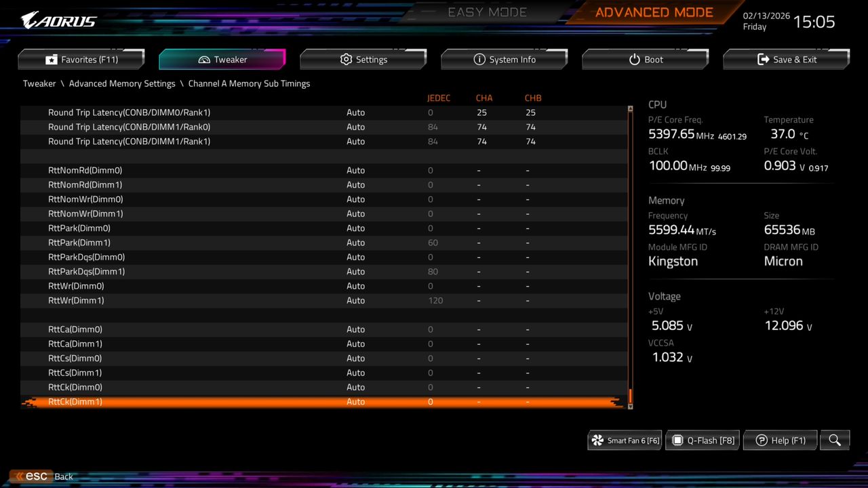Open Smart Fan 6 settings
The image size is (868, 488).
click(624, 440)
